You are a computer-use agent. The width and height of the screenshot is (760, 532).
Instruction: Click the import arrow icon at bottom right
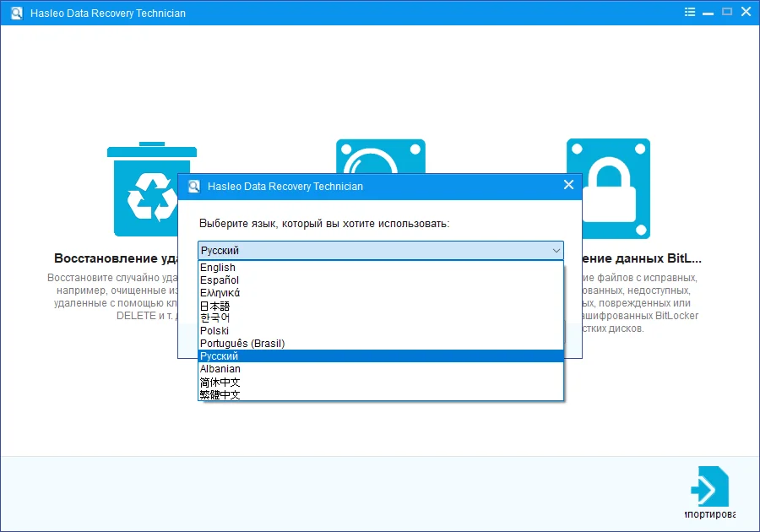point(708,486)
